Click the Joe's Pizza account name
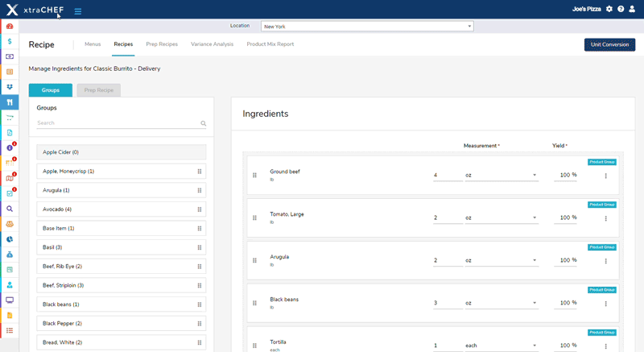The image size is (644, 352). click(587, 9)
